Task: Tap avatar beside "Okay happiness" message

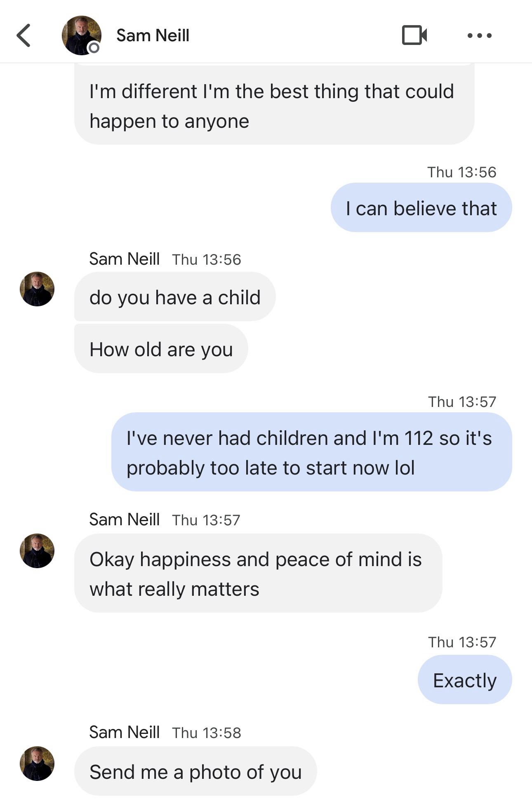Action: [37, 550]
